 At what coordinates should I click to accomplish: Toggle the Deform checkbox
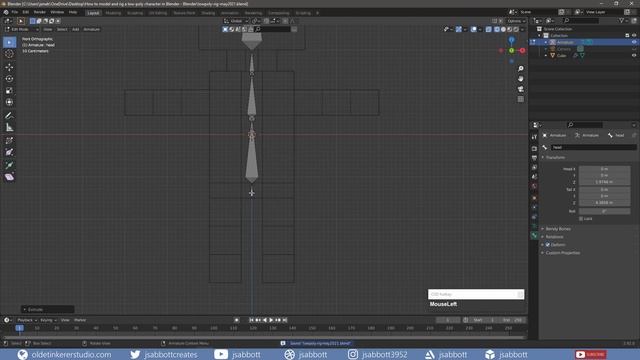tap(548, 245)
